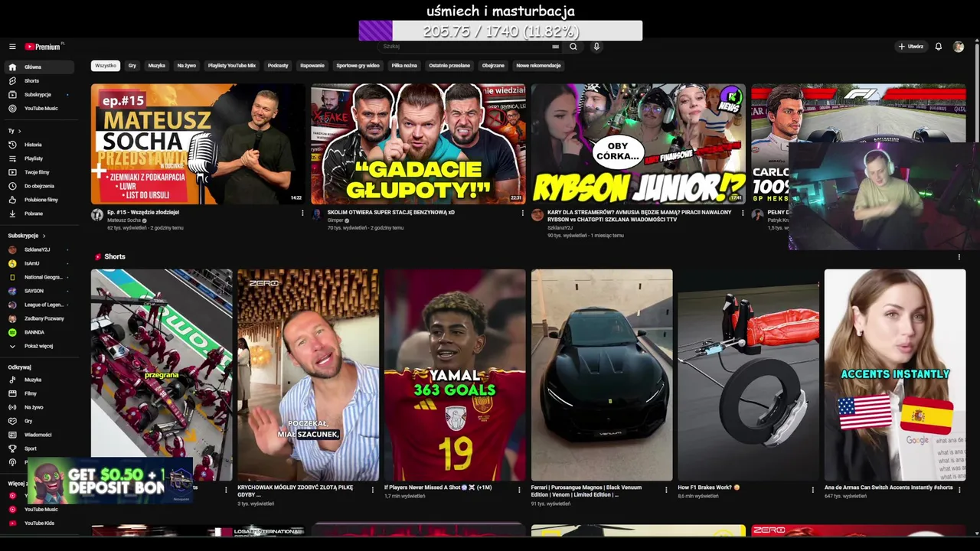Image resolution: width=980 pixels, height=551 pixels.
Task: Open the notifications bell
Action: (x=939, y=47)
